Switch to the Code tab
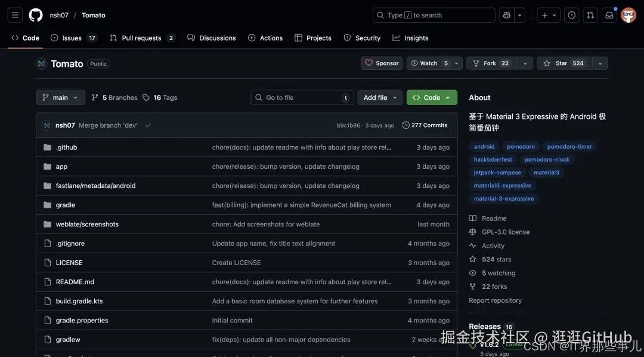The width and height of the screenshot is (644, 357). pos(26,38)
